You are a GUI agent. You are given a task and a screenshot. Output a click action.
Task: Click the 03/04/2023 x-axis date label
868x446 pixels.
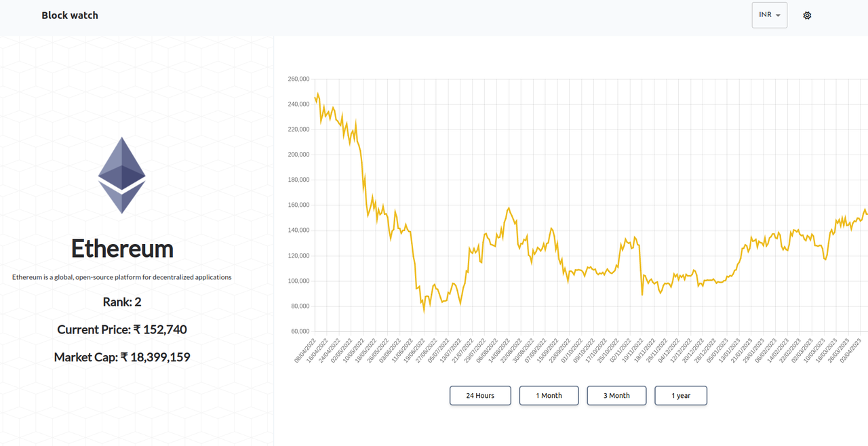click(x=851, y=350)
